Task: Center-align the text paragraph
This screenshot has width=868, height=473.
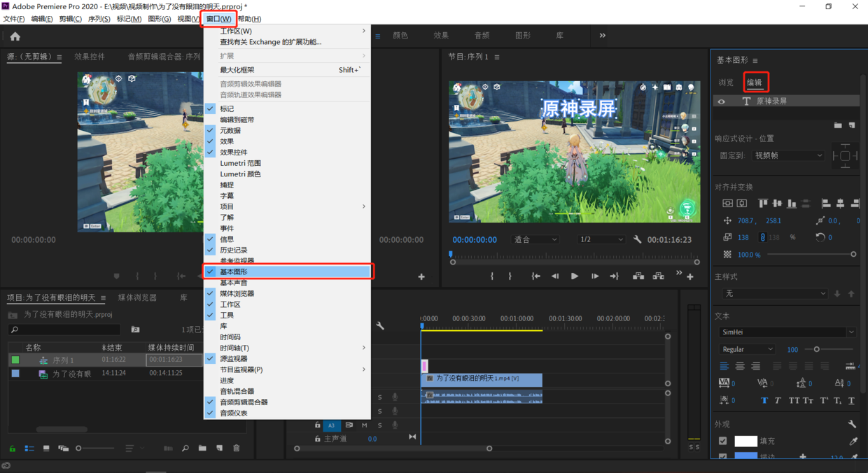Action: tap(740, 366)
